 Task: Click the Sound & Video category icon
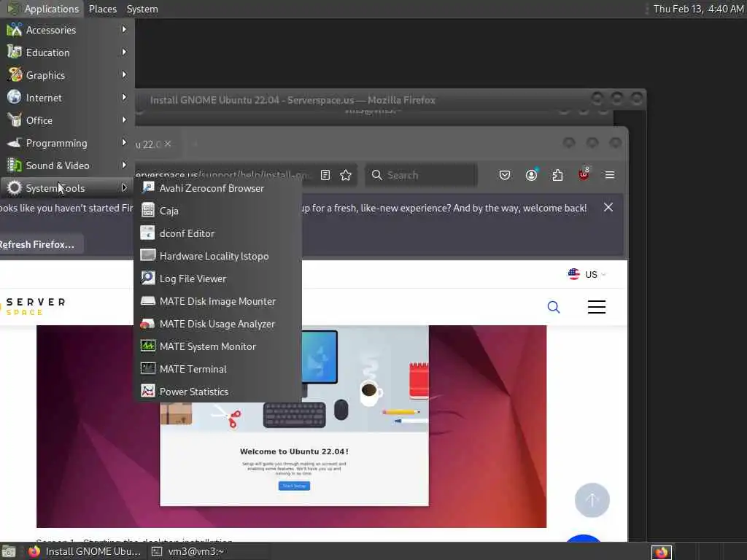(x=15, y=166)
